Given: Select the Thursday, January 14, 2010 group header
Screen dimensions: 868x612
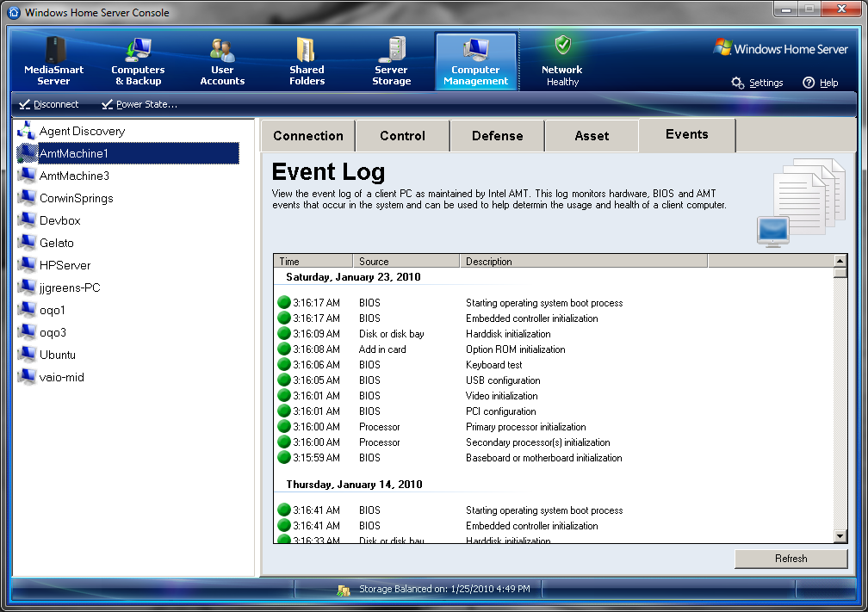Looking at the screenshot, I should tap(354, 485).
